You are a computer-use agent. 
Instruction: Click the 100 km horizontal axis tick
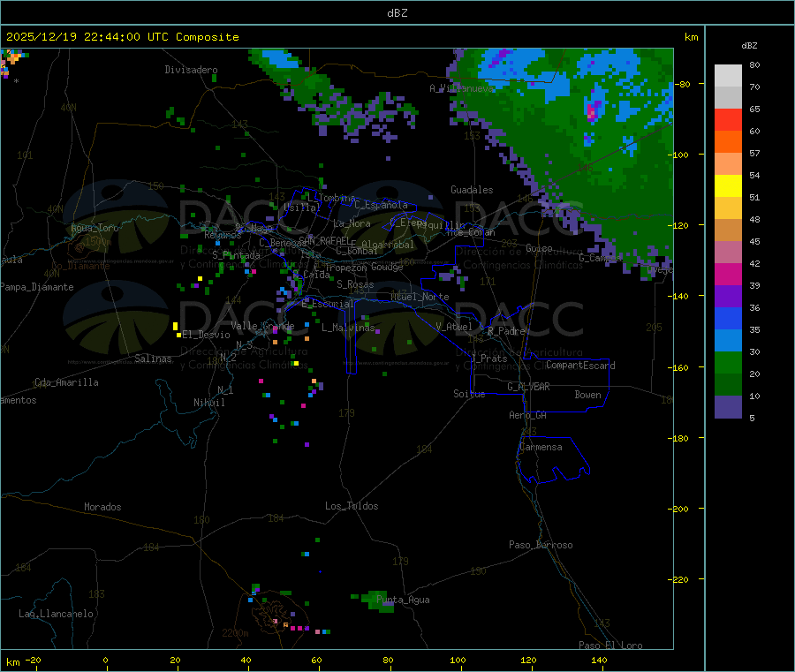tap(458, 660)
